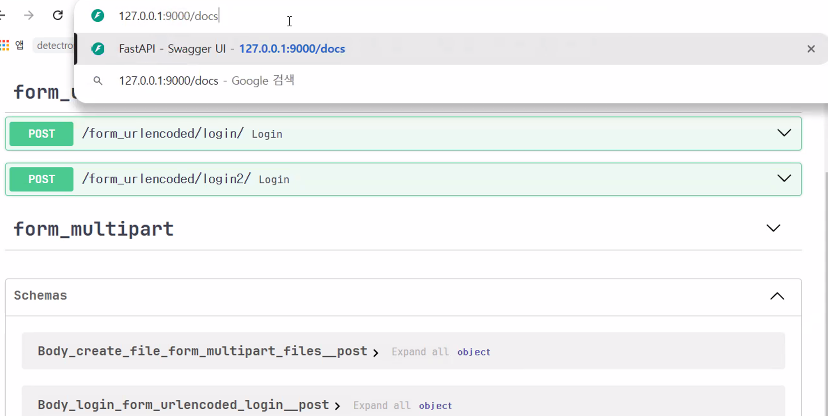Click Expand all for Body_create_file schema
828x416 pixels.
coord(420,352)
